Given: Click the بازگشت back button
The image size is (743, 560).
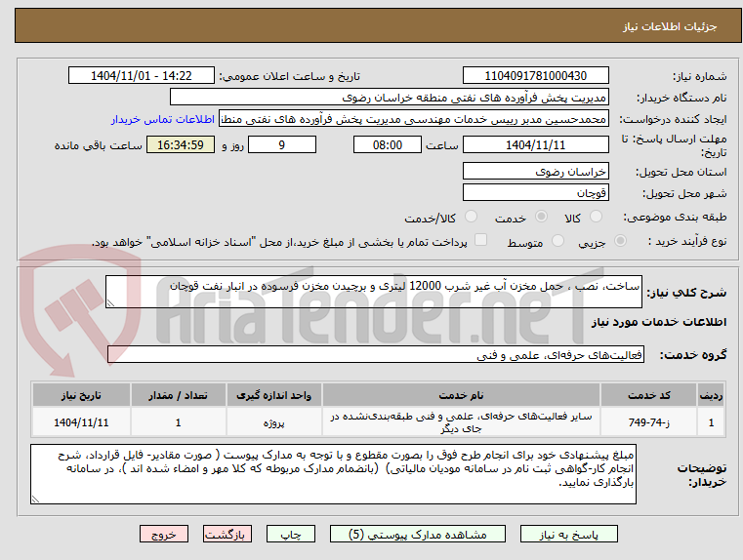Looking at the screenshot, I should [x=227, y=534].
